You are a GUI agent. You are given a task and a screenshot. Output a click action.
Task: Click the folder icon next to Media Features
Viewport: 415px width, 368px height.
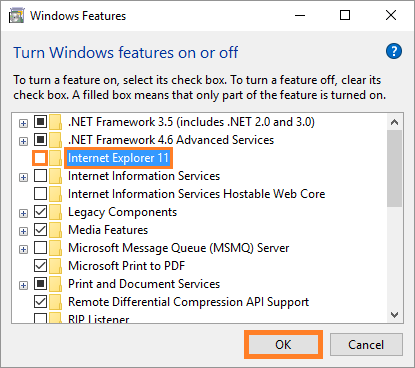tap(55, 230)
